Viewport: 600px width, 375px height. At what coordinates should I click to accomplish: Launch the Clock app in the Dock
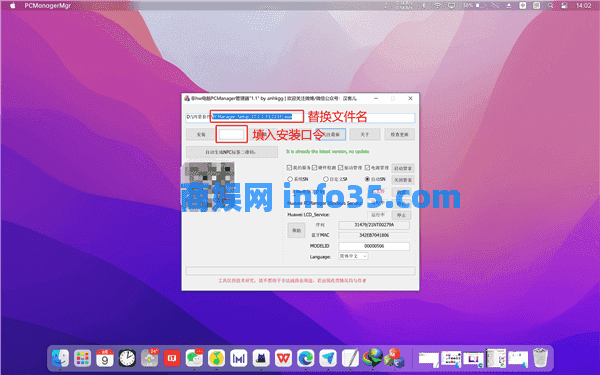127,359
